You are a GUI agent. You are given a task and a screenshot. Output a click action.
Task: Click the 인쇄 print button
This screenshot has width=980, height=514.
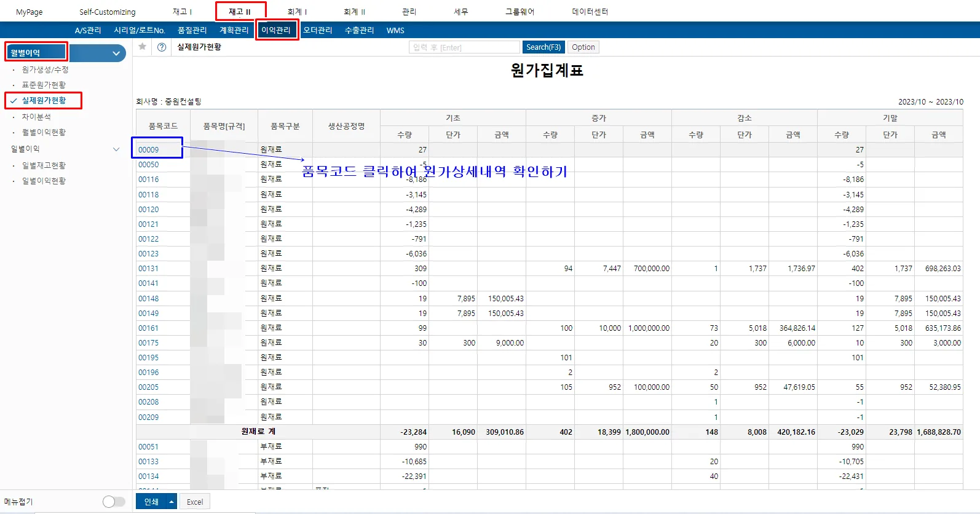point(151,502)
